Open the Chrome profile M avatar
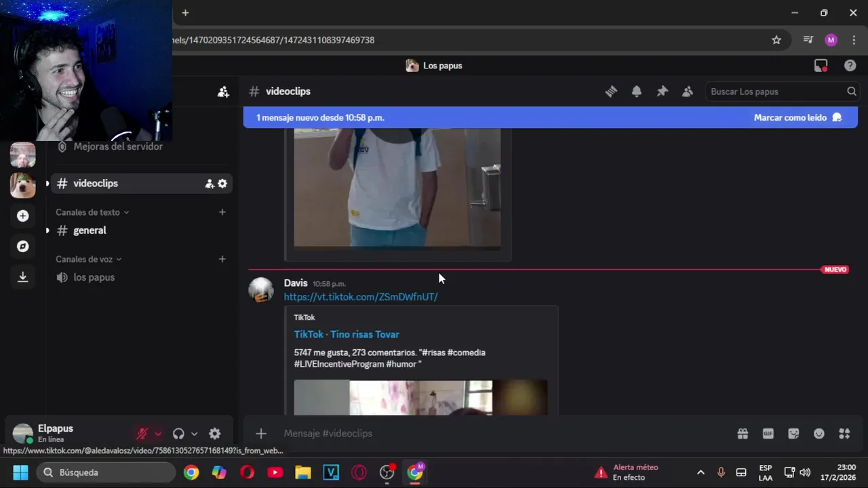The width and height of the screenshot is (868, 488). coord(831,40)
